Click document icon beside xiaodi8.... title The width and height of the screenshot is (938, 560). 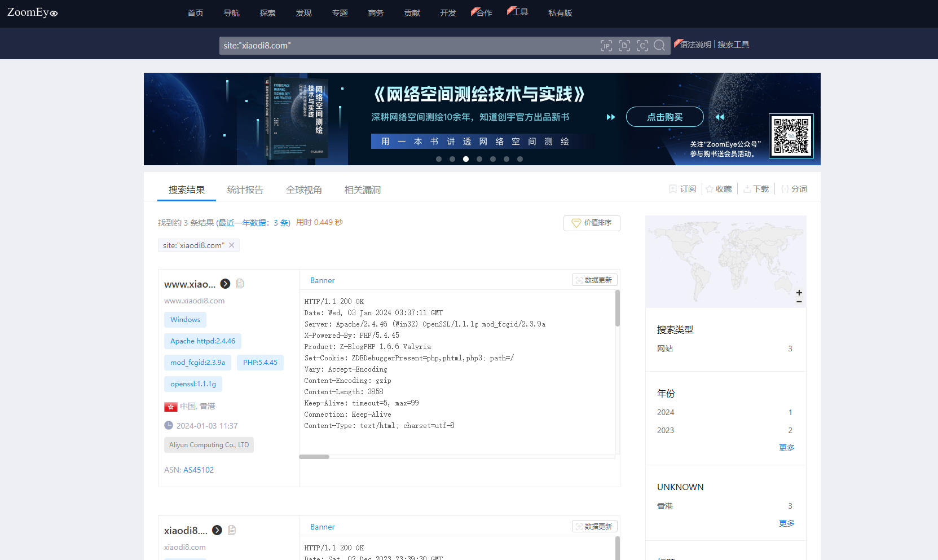coord(232,530)
